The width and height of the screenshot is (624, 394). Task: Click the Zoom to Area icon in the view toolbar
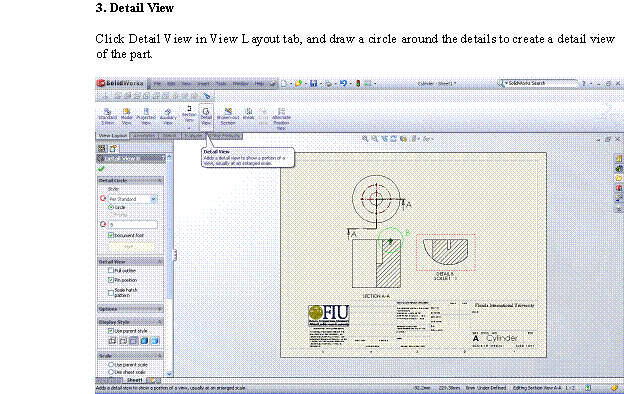[374, 139]
